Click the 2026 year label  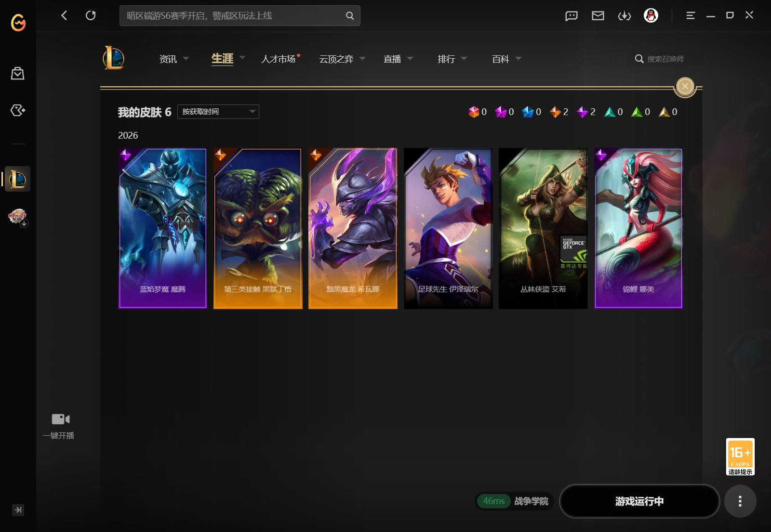point(128,135)
